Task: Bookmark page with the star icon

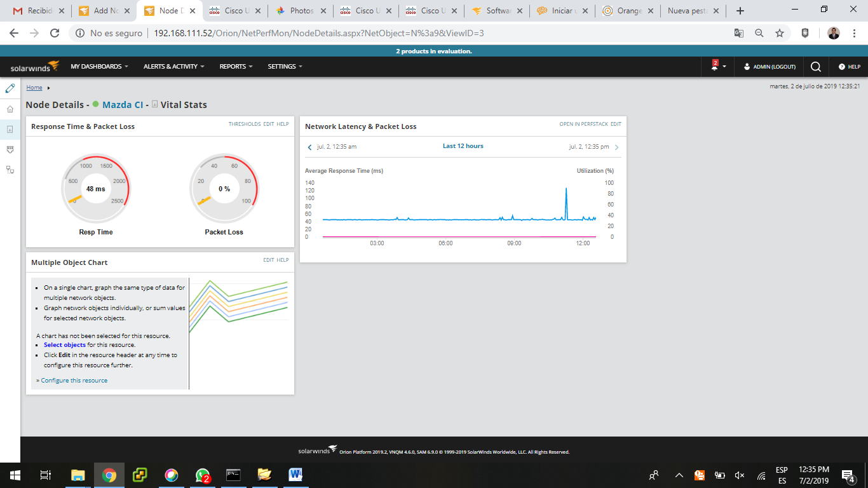Action: pos(780,33)
